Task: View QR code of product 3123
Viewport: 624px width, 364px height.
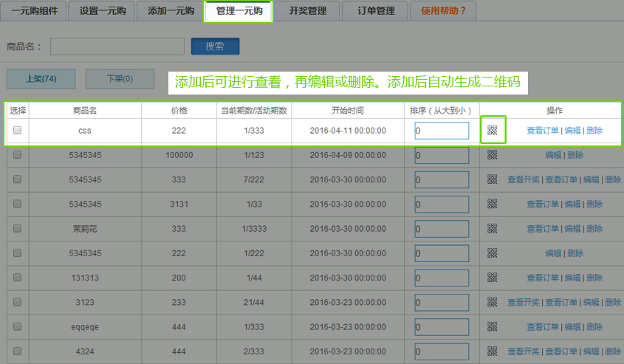Action: pos(493,302)
